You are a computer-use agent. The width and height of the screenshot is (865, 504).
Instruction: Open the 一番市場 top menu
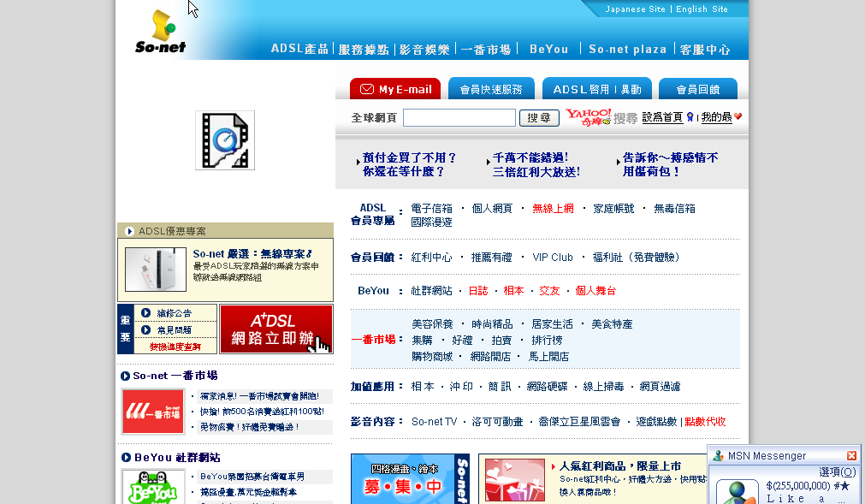[x=485, y=50]
